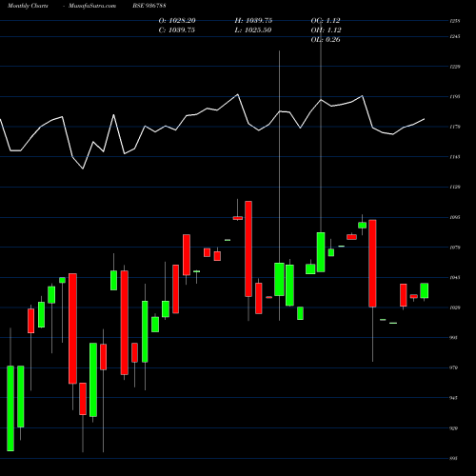Click the low value 'L: 1025.50'

click(253, 30)
